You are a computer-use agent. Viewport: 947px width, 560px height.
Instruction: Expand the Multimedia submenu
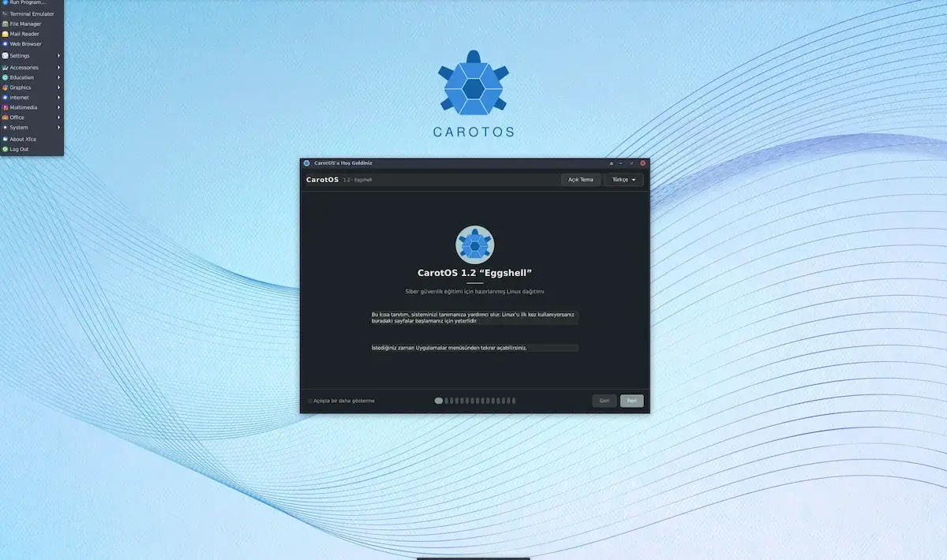pos(32,107)
